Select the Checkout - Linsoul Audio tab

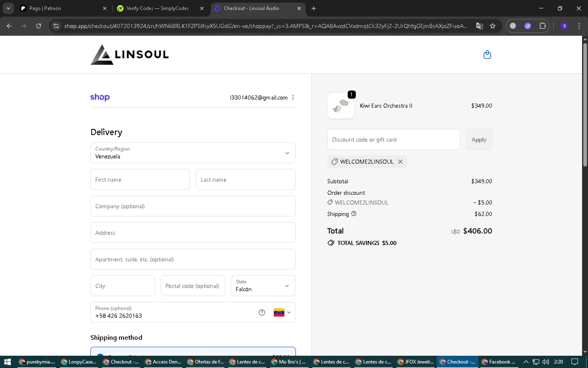coord(259,8)
